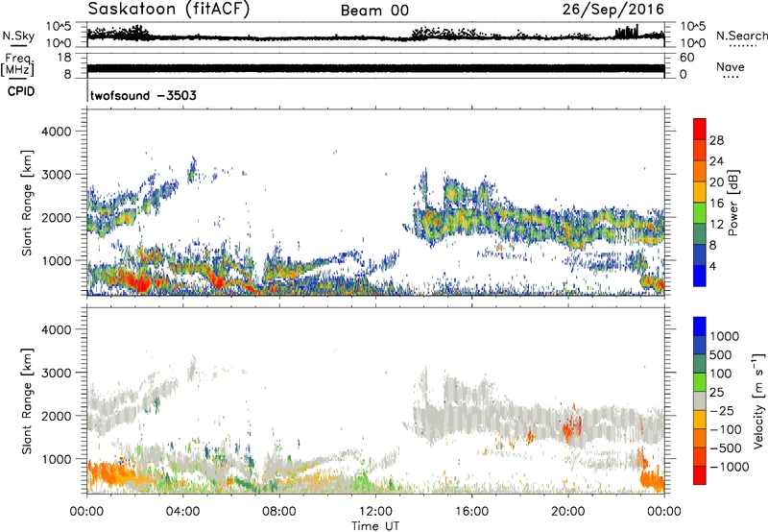The image size is (768, 532).
Task: Click the "08:00" time axis label
Action: [279, 512]
